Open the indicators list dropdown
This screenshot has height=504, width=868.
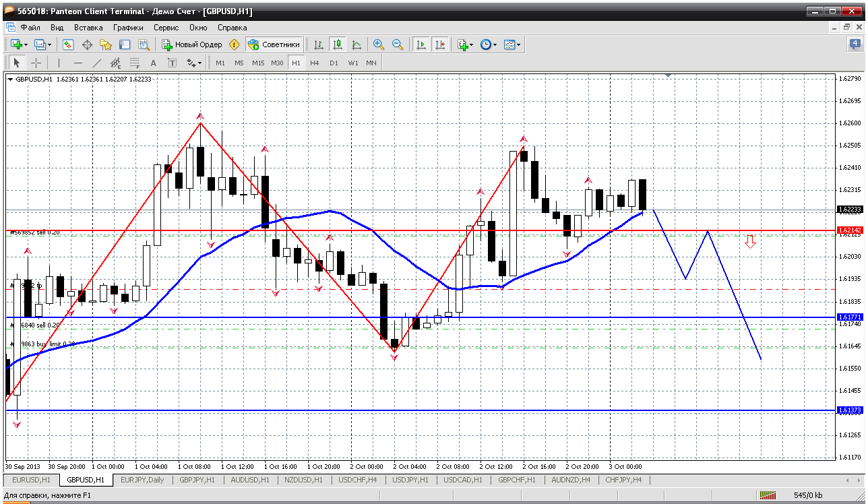click(465, 44)
